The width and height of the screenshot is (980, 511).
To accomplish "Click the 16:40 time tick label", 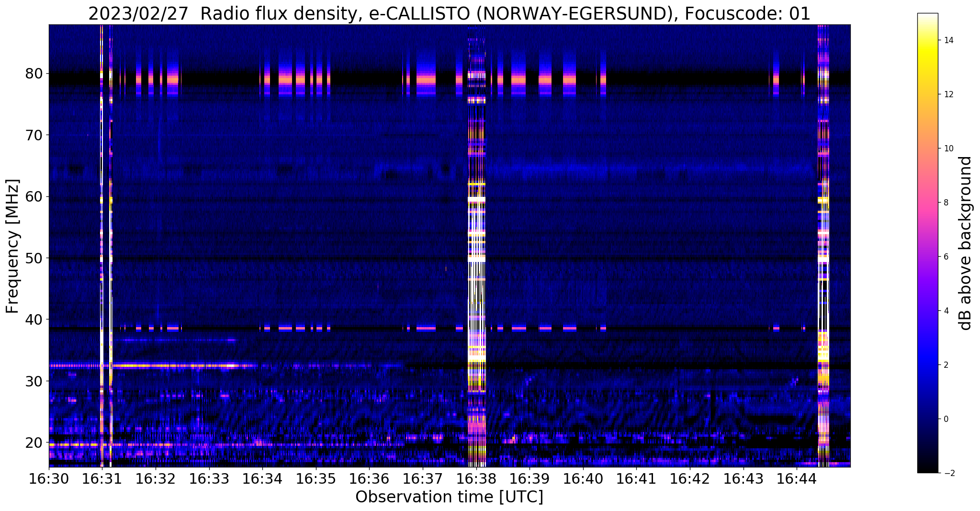I will [x=583, y=478].
